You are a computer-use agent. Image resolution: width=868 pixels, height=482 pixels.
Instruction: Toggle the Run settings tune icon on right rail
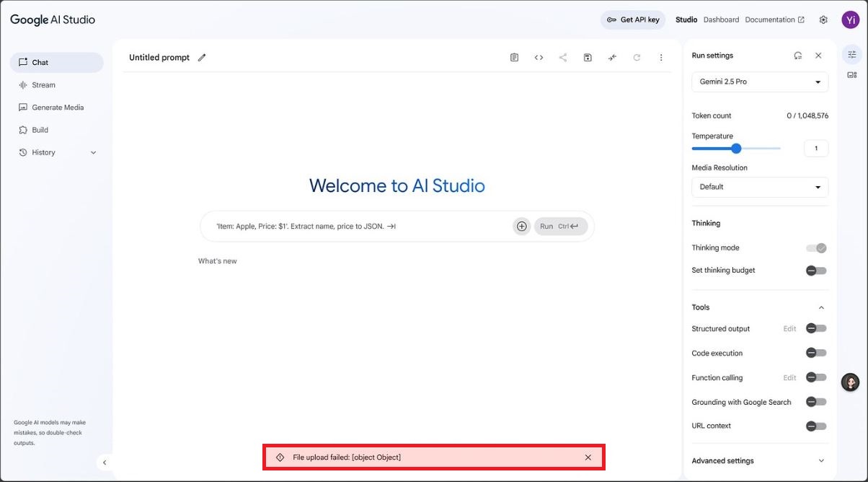point(852,54)
